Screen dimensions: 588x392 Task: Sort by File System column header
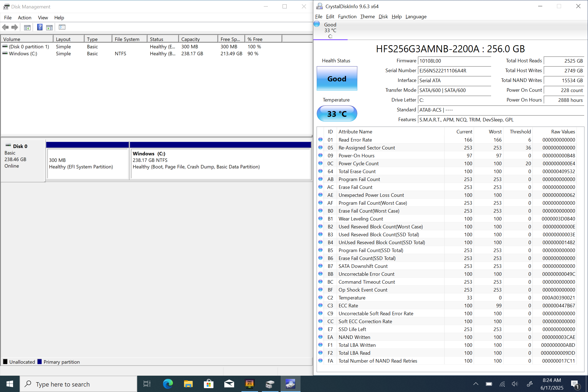(129, 39)
